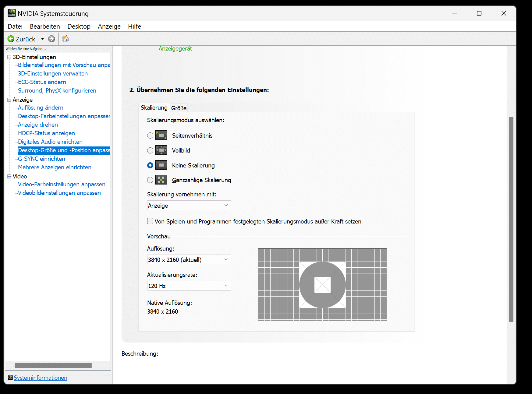This screenshot has height=394, width=532.
Task: Switch to the Skalierung tab
Action: (154, 107)
